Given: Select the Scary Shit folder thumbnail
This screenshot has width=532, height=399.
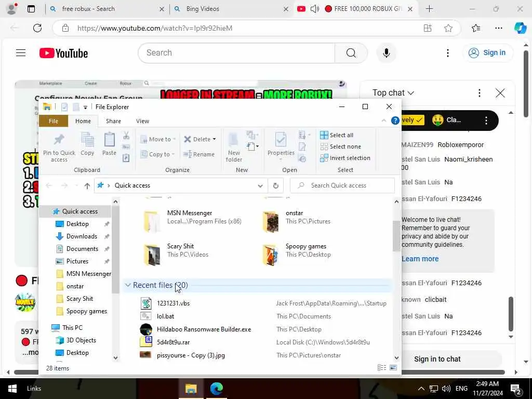Looking at the screenshot, I should click(x=152, y=255).
